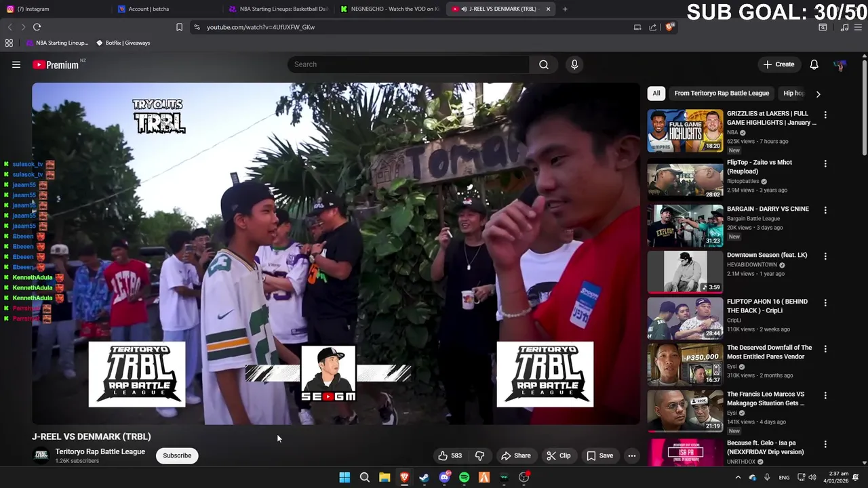
Task: Open options for GRIZZLIES at LAKERS video
Action: click(825, 115)
